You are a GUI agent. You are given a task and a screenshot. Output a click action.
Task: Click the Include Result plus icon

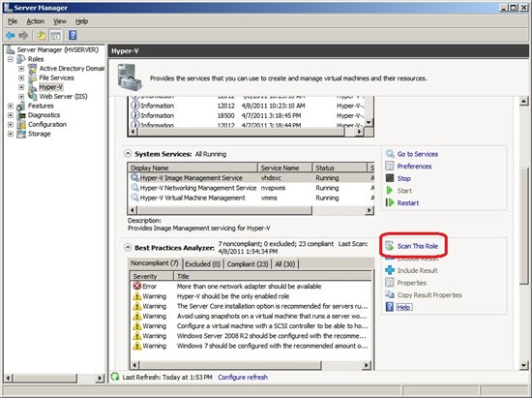(x=390, y=270)
